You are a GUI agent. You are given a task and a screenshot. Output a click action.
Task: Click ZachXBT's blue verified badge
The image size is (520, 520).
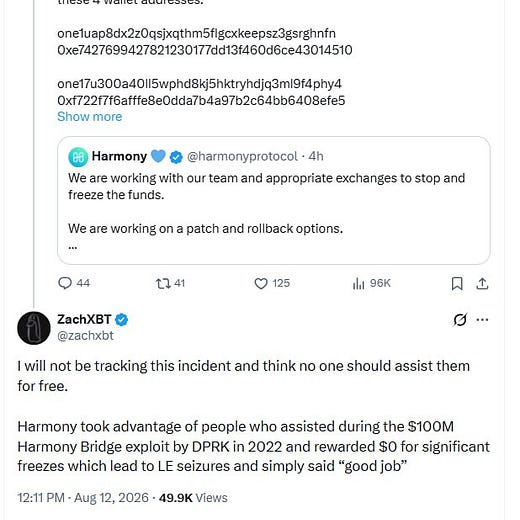point(122,320)
